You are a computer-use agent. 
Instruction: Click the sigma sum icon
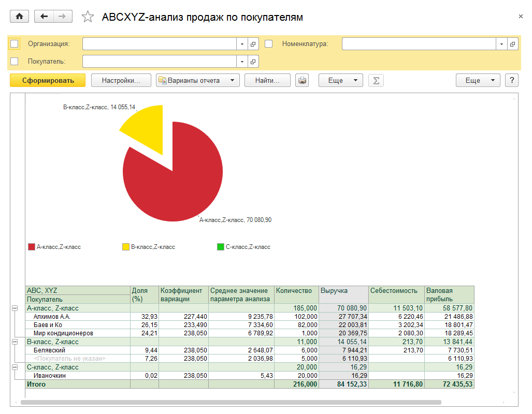point(376,80)
